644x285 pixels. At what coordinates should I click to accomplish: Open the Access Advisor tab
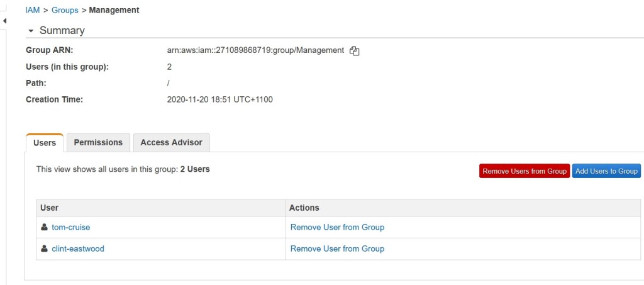coord(171,143)
